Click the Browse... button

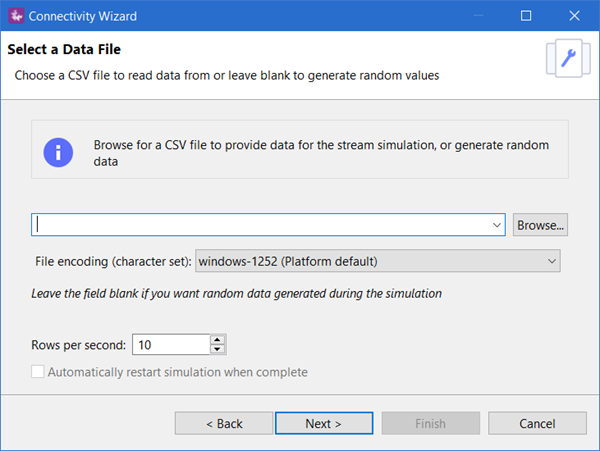540,225
